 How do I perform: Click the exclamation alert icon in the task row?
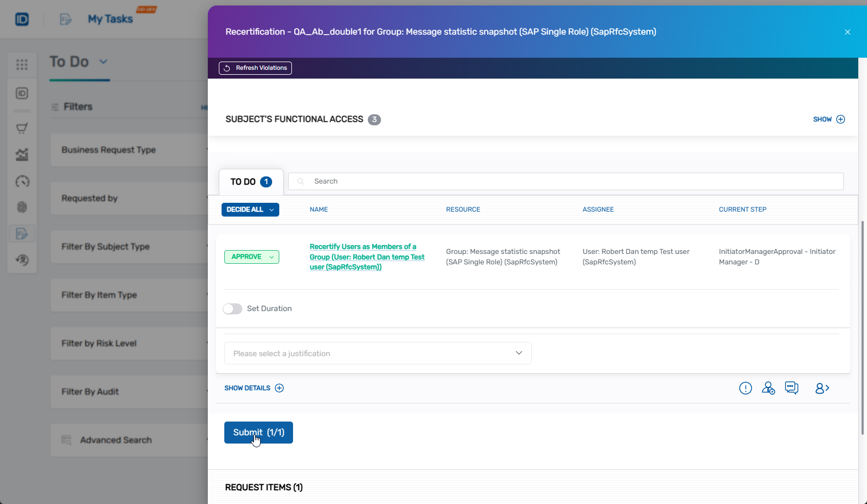pyautogui.click(x=745, y=388)
